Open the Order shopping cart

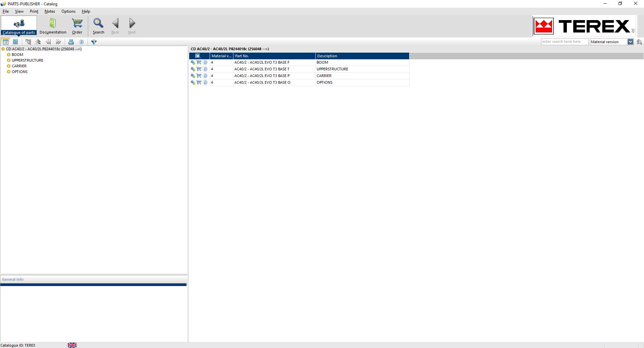(x=77, y=26)
